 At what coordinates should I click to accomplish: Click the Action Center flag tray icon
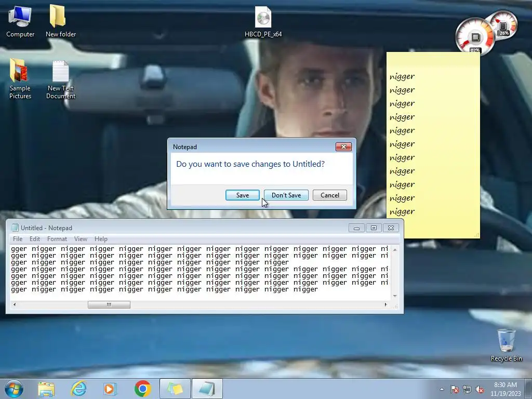tap(454, 389)
